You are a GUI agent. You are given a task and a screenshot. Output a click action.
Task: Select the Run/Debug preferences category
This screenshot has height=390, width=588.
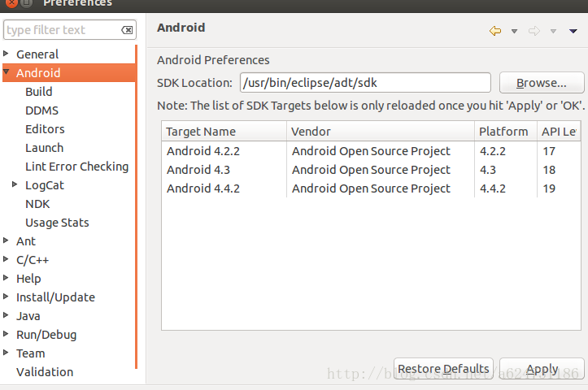(x=46, y=336)
